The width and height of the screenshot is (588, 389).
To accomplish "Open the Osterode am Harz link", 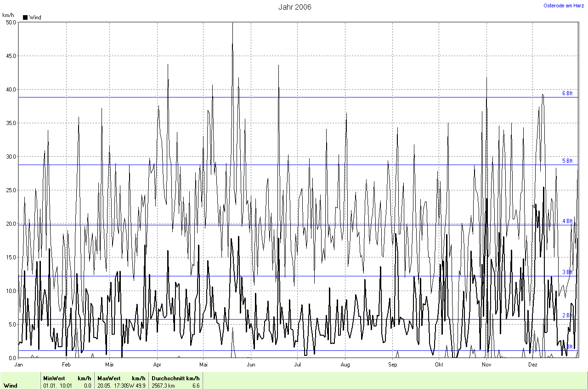I will (563, 6).
